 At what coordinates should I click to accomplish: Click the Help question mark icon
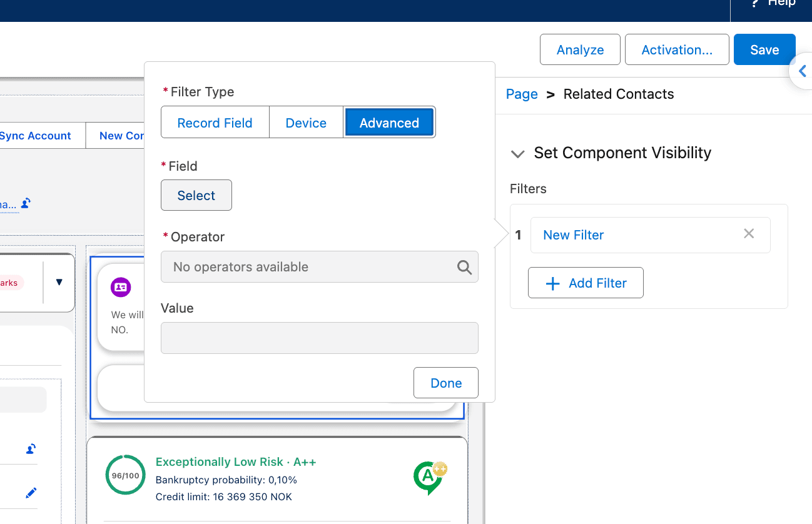coord(755,3)
